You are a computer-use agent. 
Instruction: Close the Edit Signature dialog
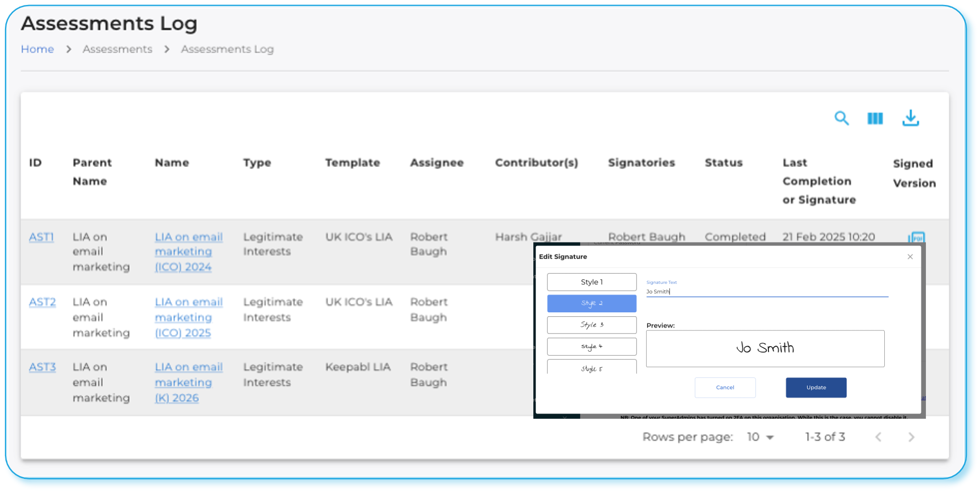pos(910,256)
